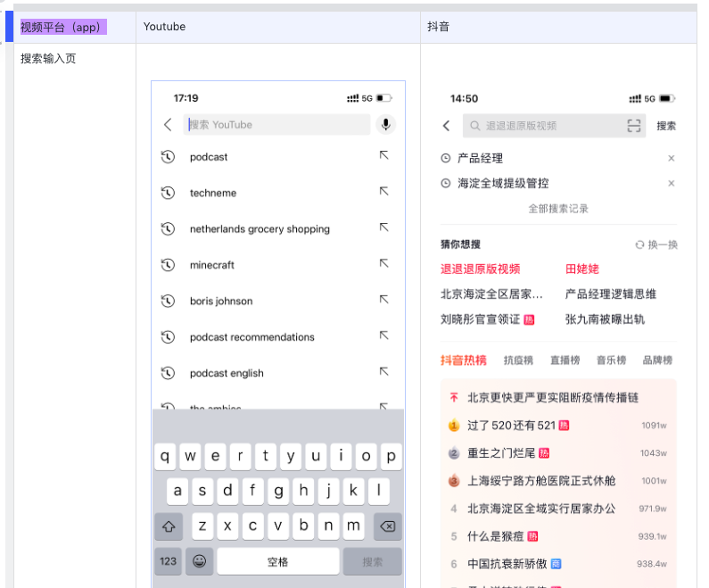Image resolution: width=709 pixels, height=588 pixels.
Task: Refresh suggestions with 换一换
Action: [x=656, y=244]
